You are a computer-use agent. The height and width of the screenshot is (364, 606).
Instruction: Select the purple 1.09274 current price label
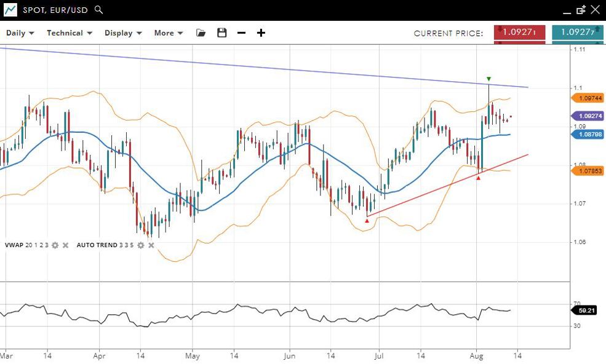pos(588,116)
